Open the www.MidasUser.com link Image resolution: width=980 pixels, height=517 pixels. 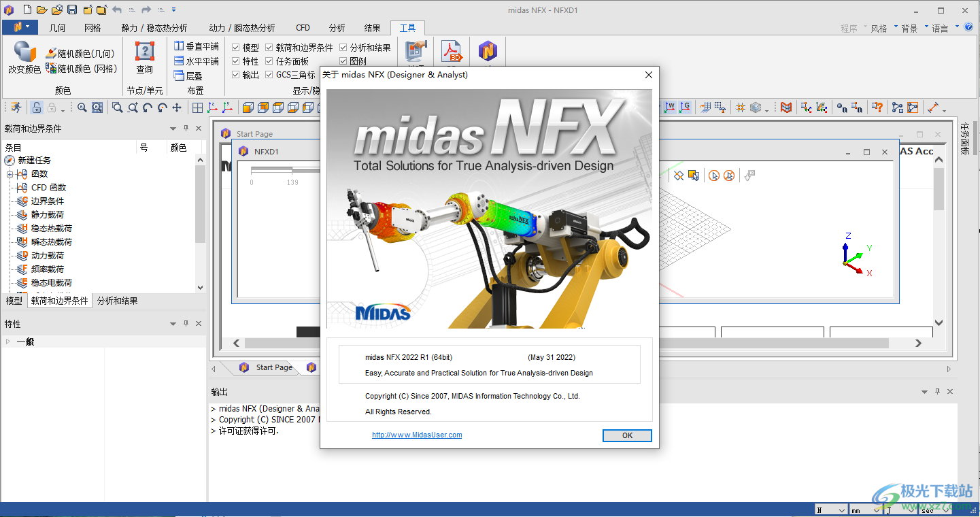417,435
